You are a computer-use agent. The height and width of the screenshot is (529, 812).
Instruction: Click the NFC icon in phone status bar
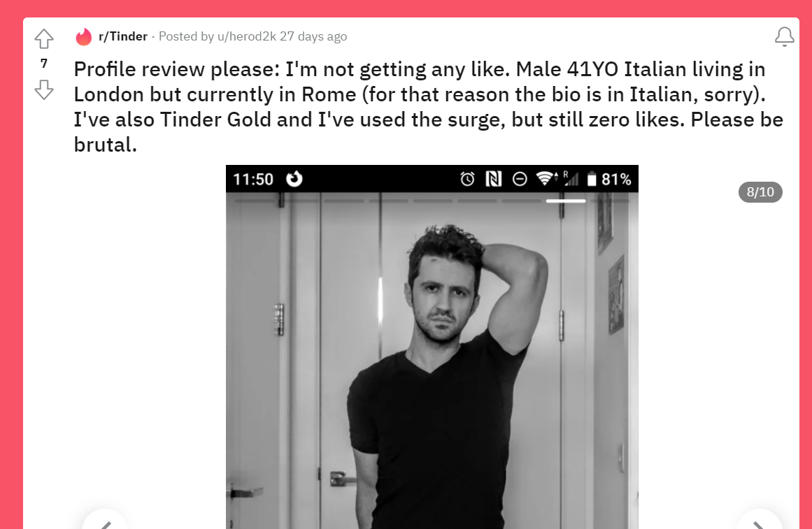[494, 179]
